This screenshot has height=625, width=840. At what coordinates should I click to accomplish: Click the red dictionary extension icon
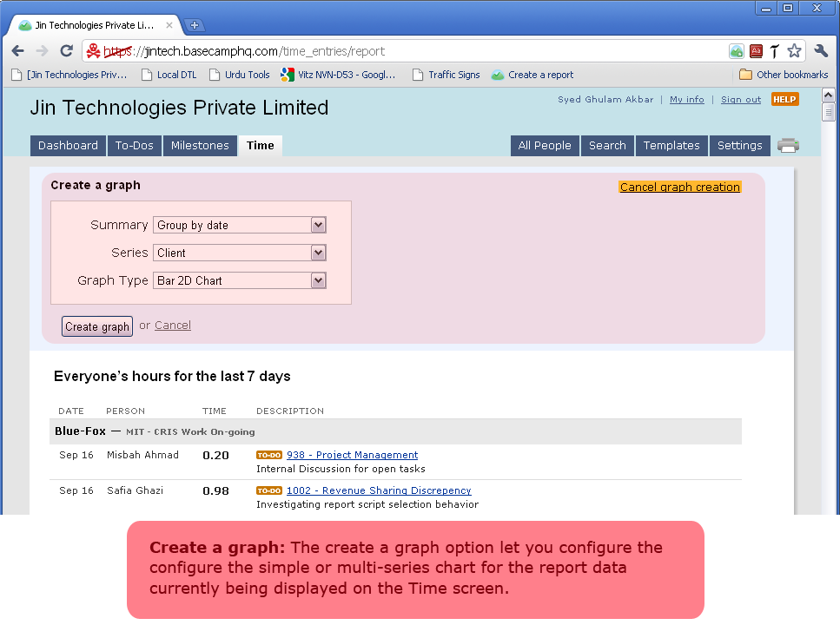(x=756, y=51)
